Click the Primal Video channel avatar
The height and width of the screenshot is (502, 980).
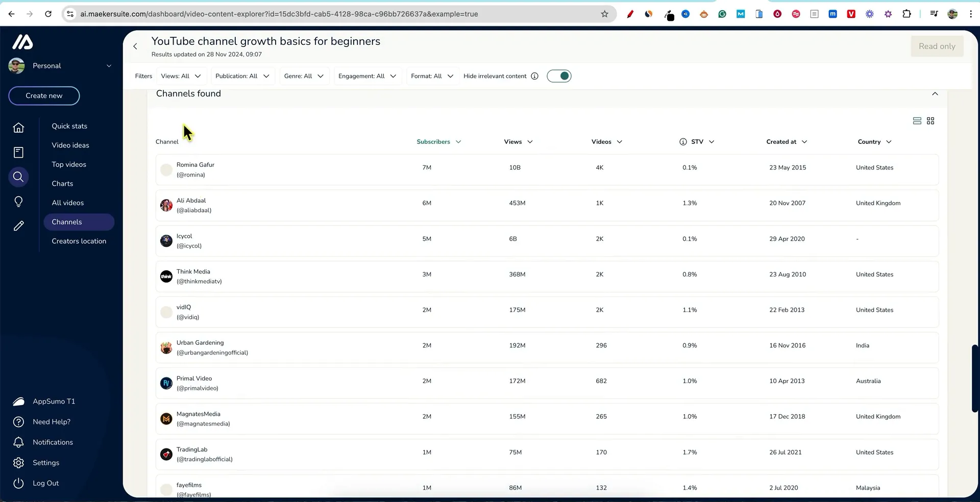[x=166, y=383]
